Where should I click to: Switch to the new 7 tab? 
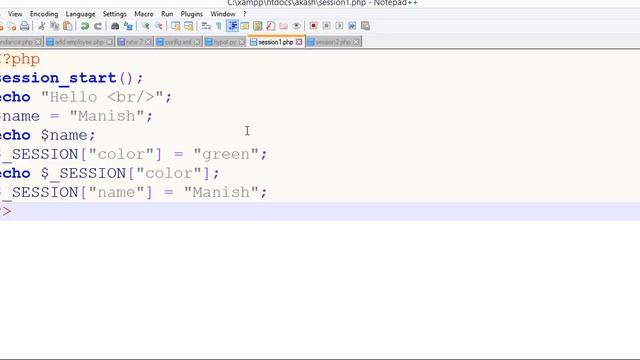(134, 42)
